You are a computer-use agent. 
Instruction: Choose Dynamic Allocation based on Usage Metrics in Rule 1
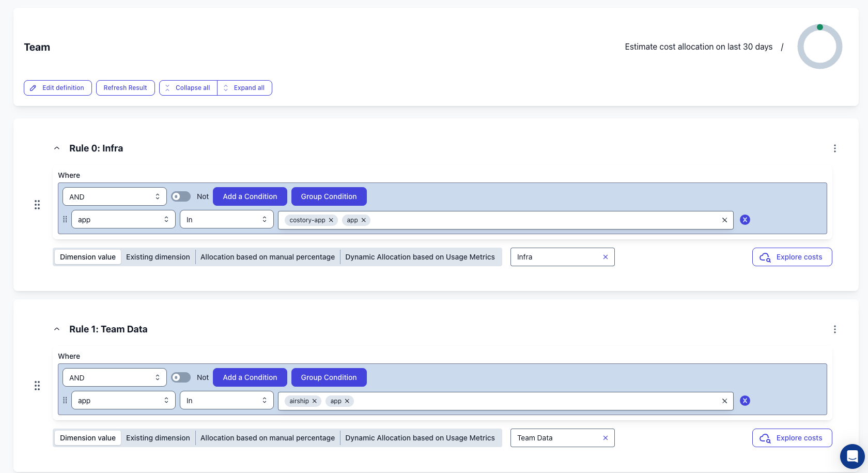420,438
